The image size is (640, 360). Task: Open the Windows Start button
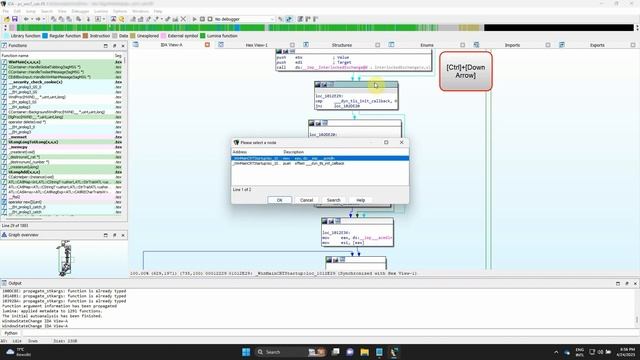click(246, 352)
